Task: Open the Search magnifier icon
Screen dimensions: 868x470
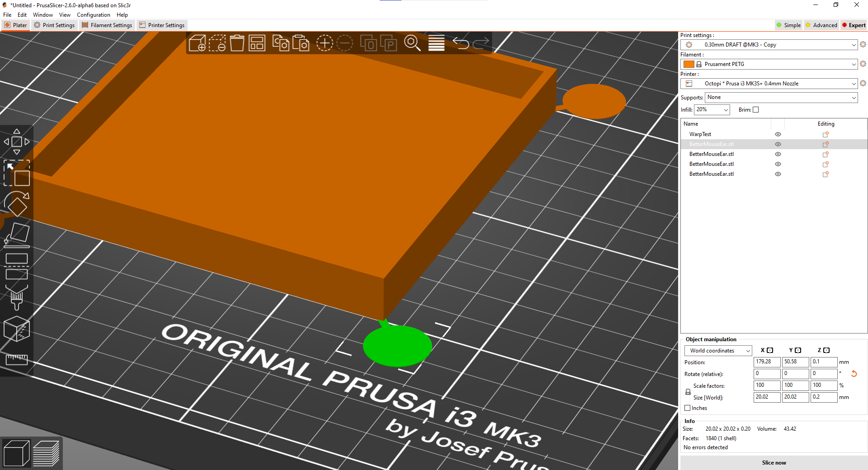Action: coord(412,43)
